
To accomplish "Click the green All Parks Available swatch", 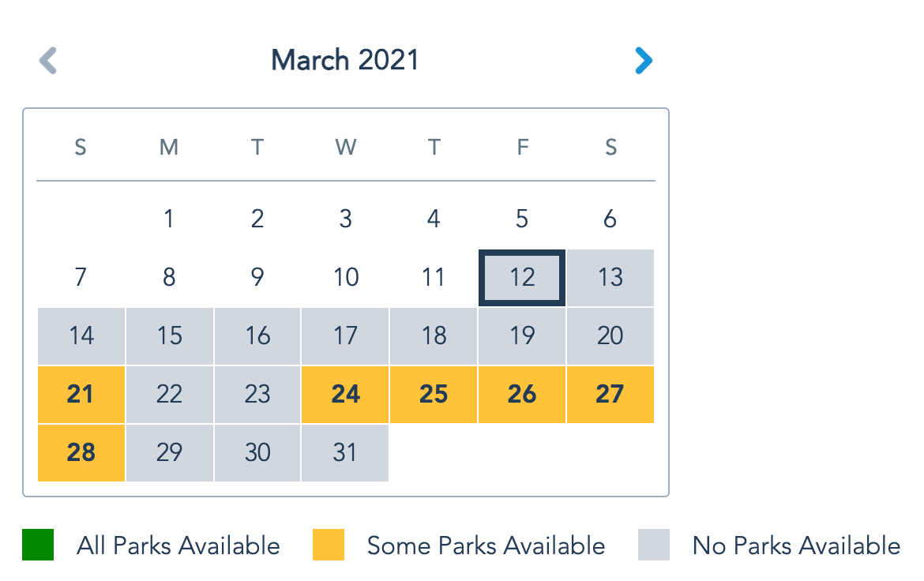I will 38,545.
